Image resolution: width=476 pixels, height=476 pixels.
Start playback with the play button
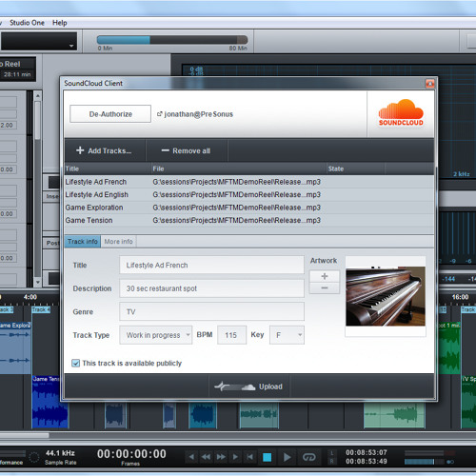point(288,457)
